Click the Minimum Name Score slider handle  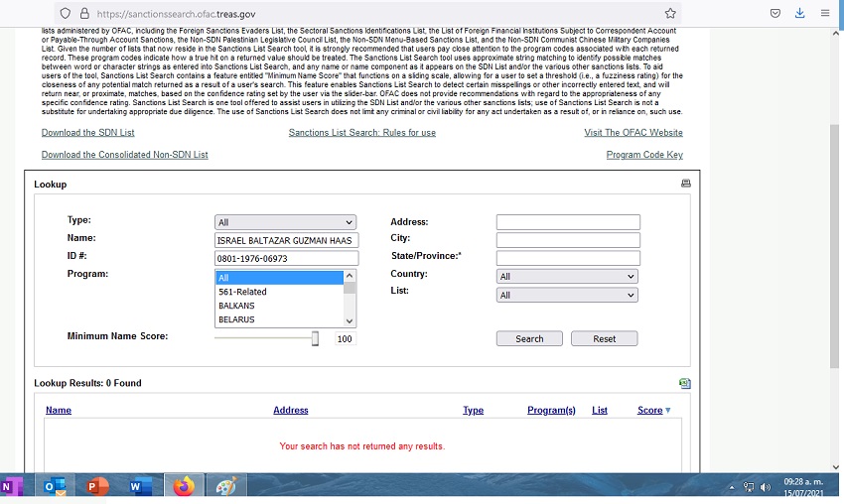pos(315,338)
